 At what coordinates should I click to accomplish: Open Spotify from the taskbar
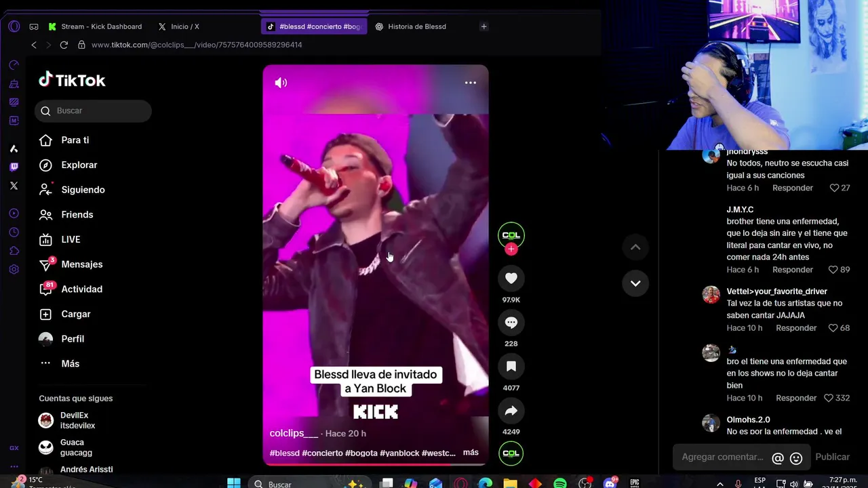559,483
